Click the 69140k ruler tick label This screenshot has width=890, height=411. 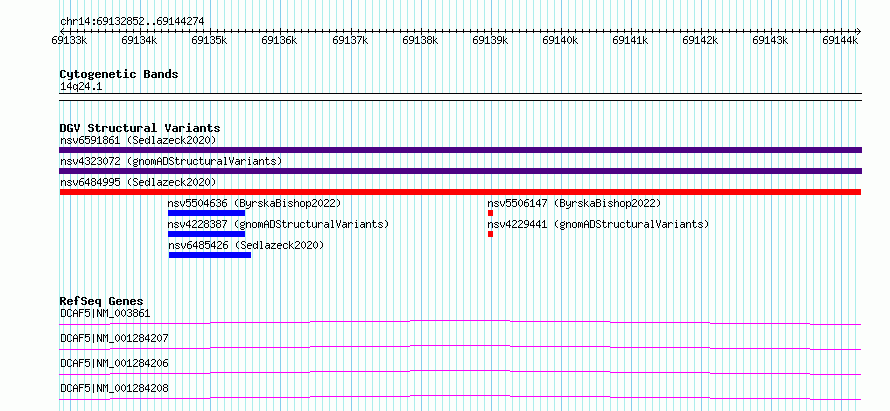(560, 40)
